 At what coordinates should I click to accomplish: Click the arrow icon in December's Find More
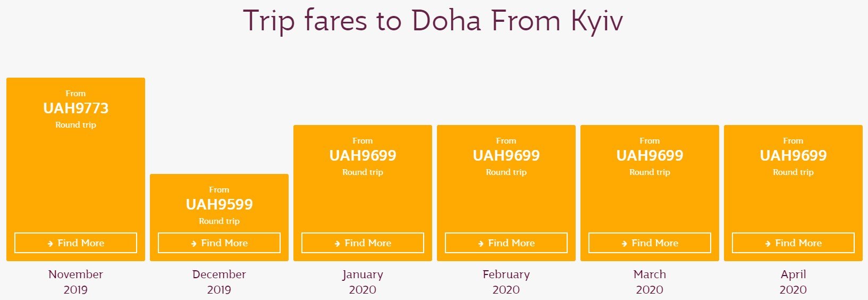point(193,244)
